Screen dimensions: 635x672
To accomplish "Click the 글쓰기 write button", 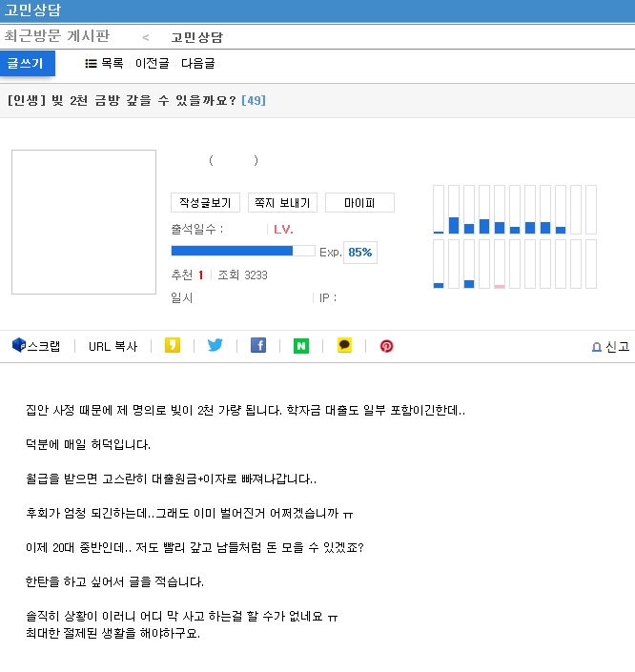I will click(x=28, y=64).
